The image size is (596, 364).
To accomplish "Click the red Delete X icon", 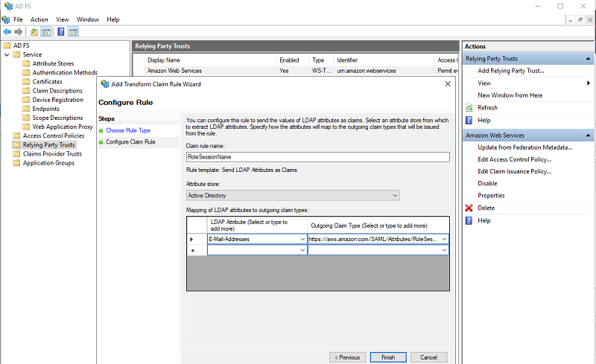I will tap(469, 208).
